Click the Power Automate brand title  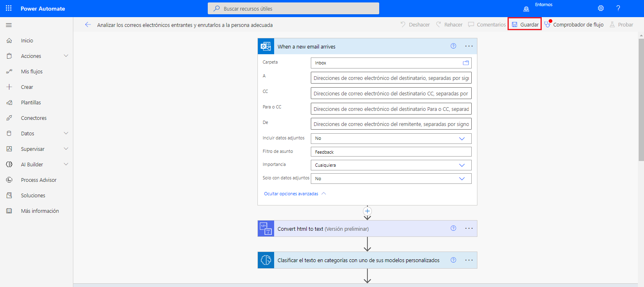[43, 9]
